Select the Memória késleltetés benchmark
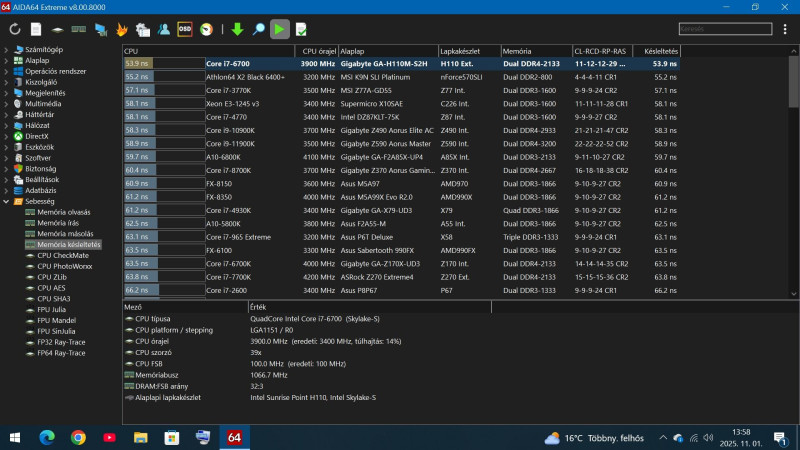The image size is (800, 450). point(68,245)
